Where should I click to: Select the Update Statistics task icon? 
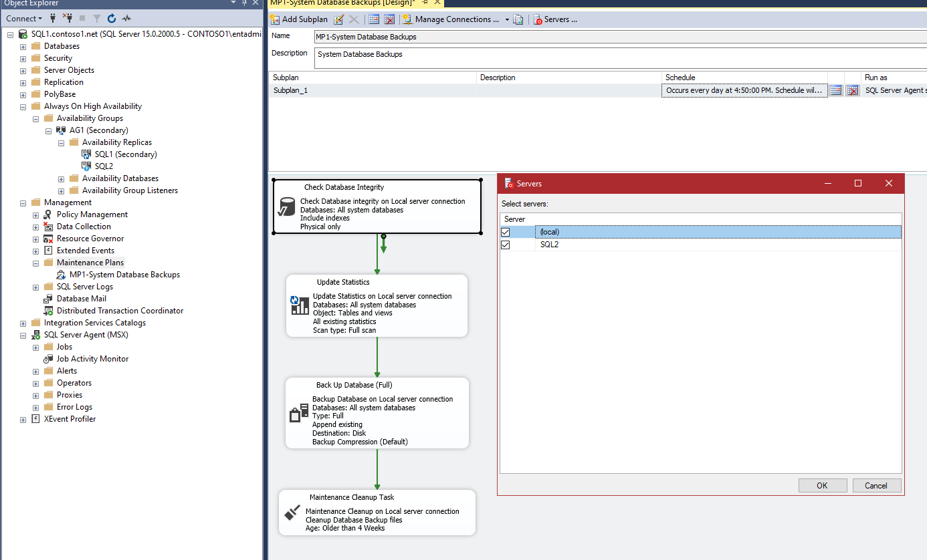point(300,305)
